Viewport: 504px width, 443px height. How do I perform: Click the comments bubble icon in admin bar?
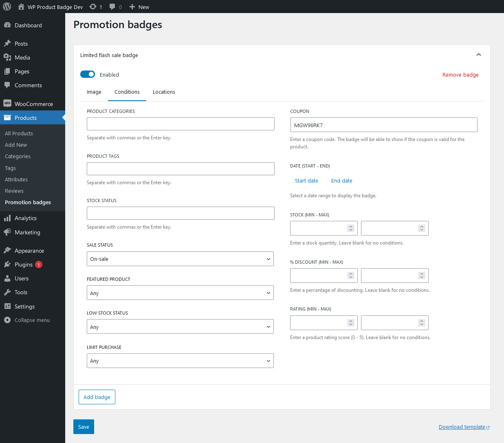point(112,7)
